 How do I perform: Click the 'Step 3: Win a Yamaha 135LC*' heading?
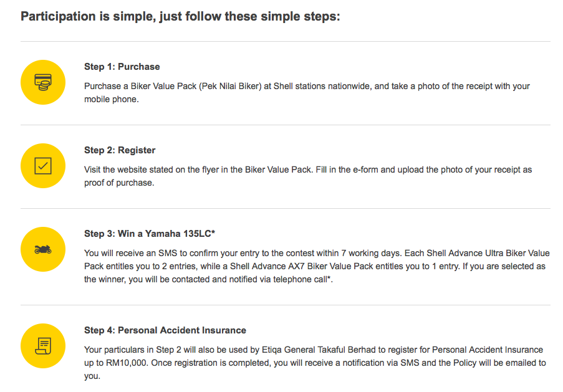[x=150, y=234]
